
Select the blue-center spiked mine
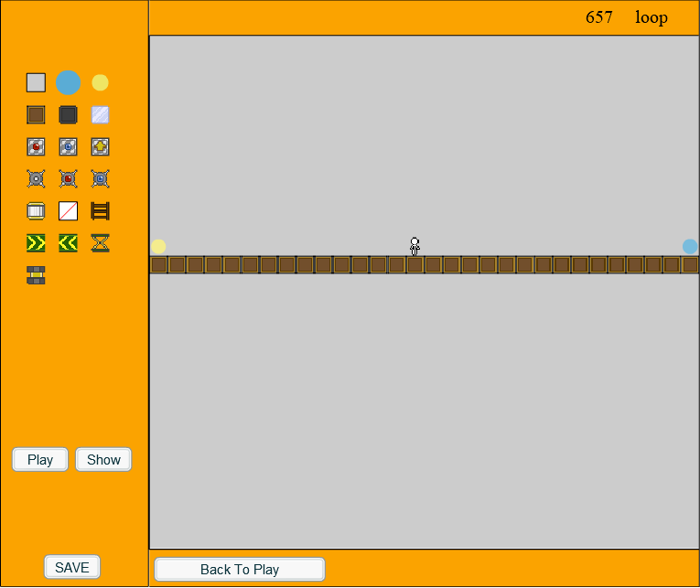click(x=100, y=179)
